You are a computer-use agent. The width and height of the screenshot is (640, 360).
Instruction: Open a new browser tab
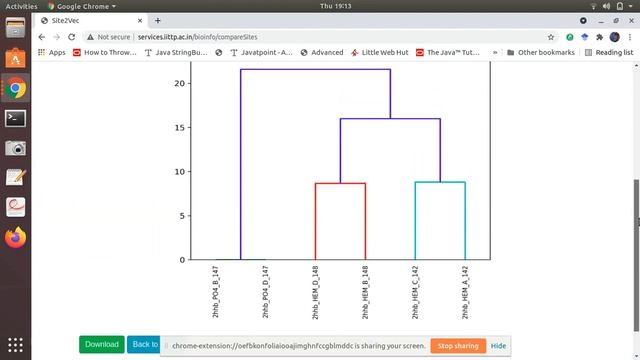pos(158,20)
